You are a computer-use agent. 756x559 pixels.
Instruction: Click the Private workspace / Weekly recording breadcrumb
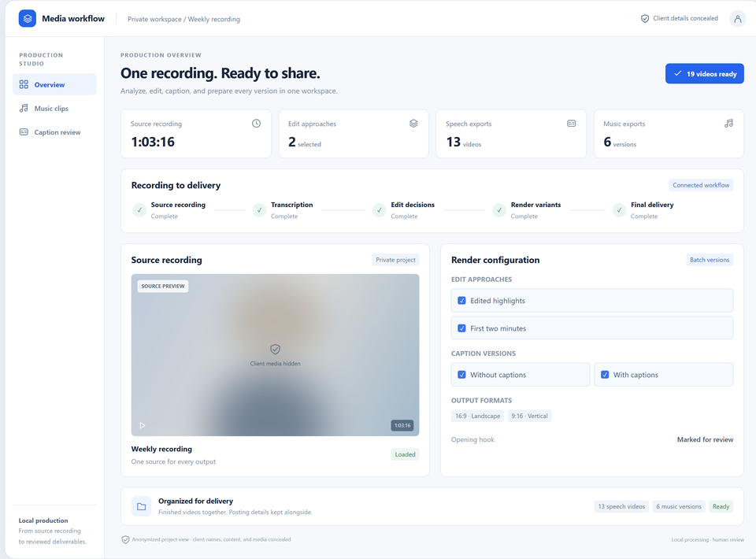pyautogui.click(x=183, y=19)
